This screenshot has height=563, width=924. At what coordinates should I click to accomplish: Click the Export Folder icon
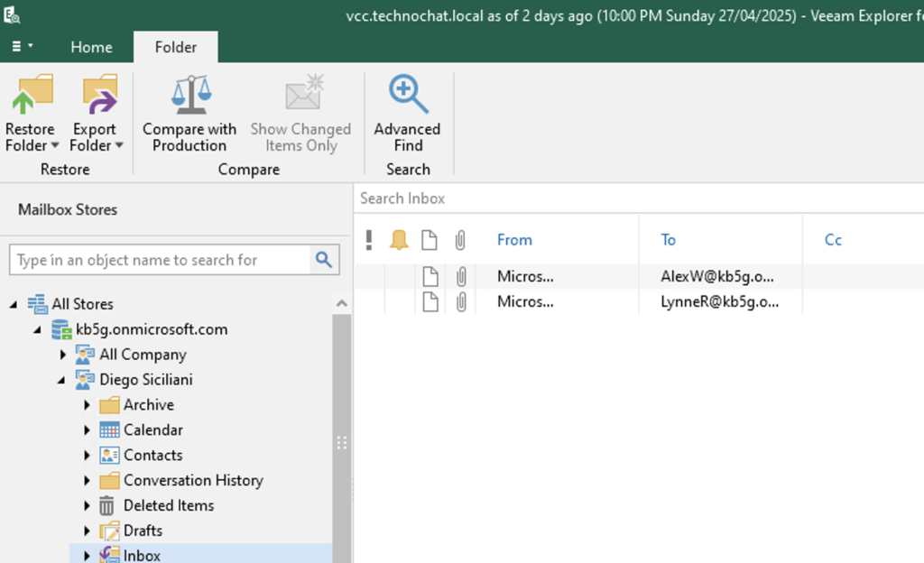(97, 95)
